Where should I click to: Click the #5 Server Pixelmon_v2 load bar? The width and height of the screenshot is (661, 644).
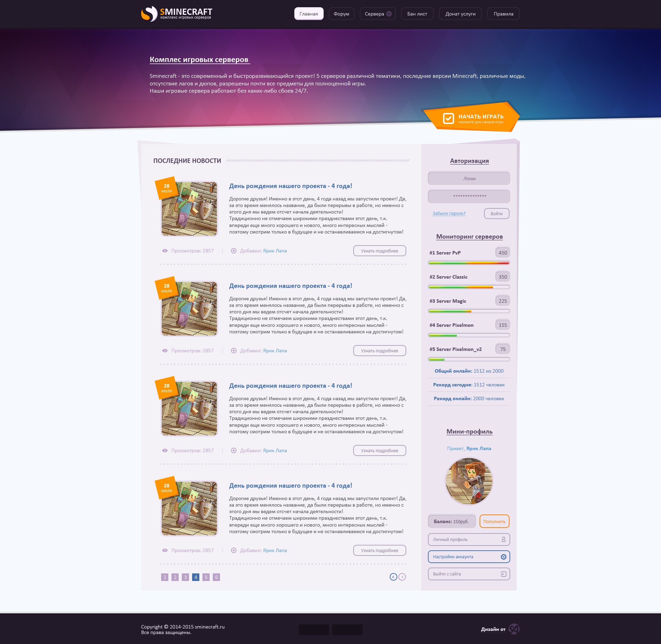pos(469,359)
